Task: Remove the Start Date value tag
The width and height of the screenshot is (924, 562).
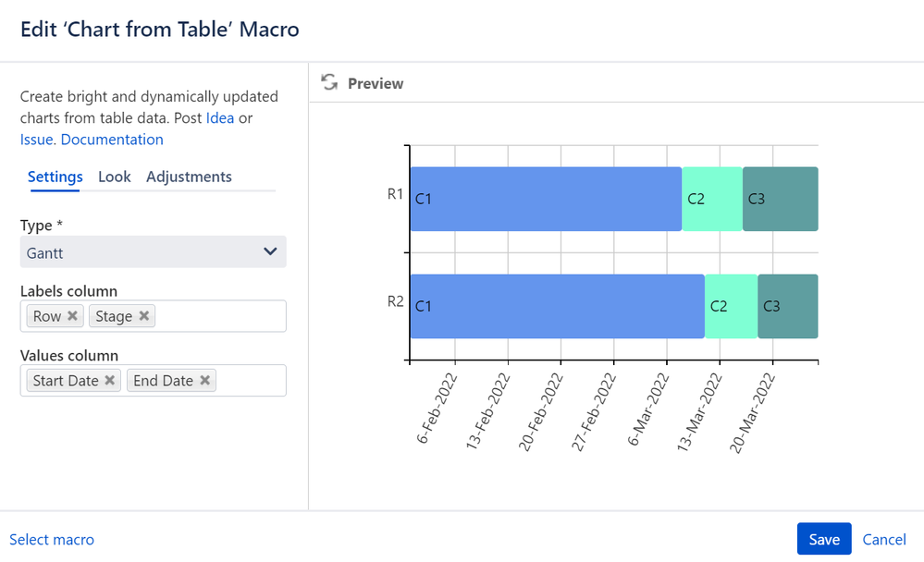Action: point(110,380)
